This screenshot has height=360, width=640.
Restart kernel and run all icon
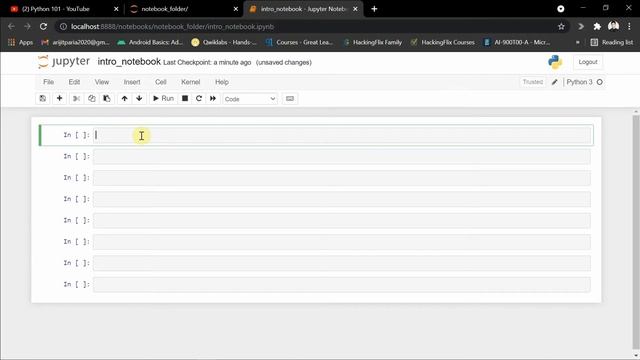coord(213,98)
